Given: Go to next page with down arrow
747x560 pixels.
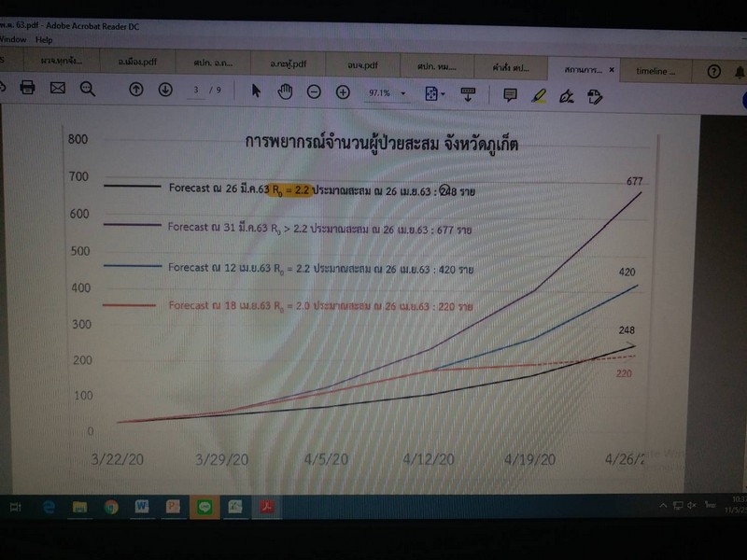Looking at the screenshot, I should click(165, 90).
